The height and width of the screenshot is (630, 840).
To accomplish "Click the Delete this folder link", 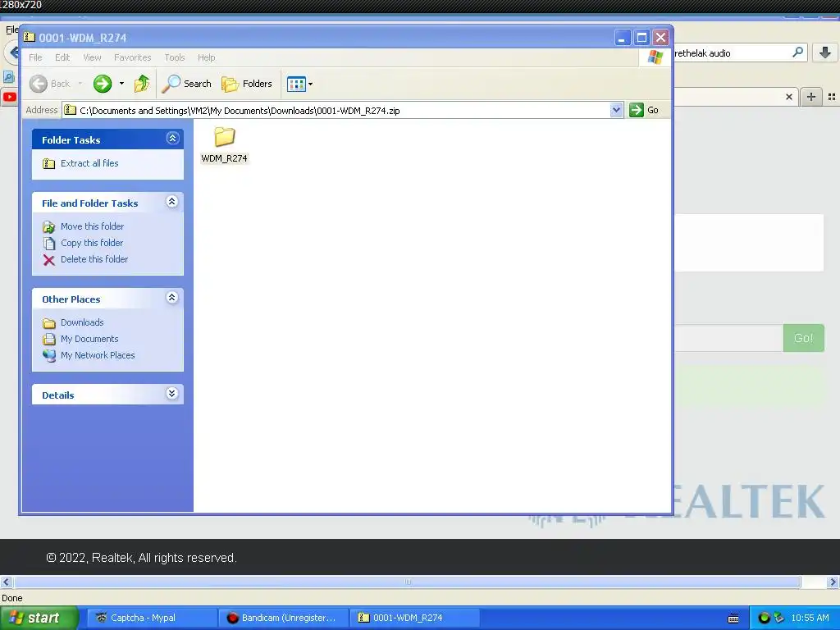I will coord(94,259).
